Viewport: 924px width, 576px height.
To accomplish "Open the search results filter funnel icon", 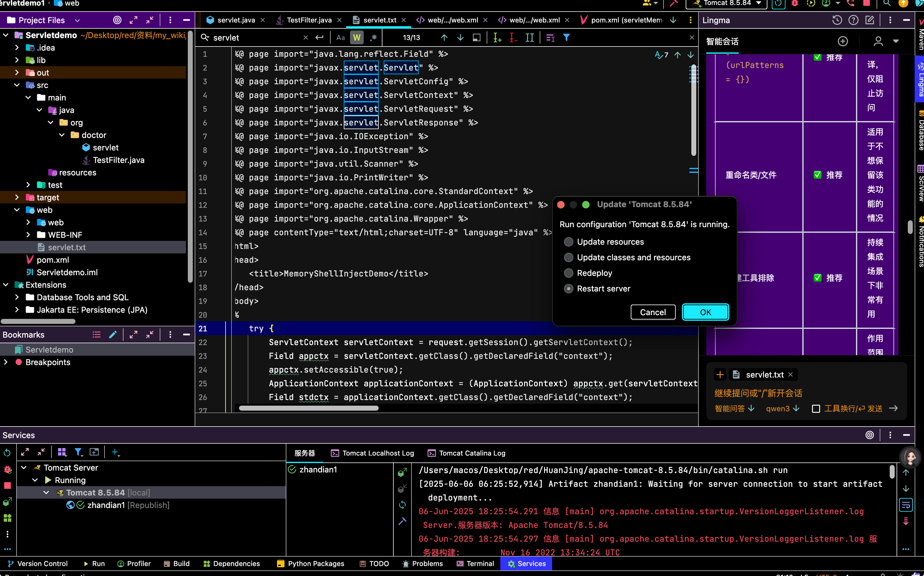I will (567, 38).
